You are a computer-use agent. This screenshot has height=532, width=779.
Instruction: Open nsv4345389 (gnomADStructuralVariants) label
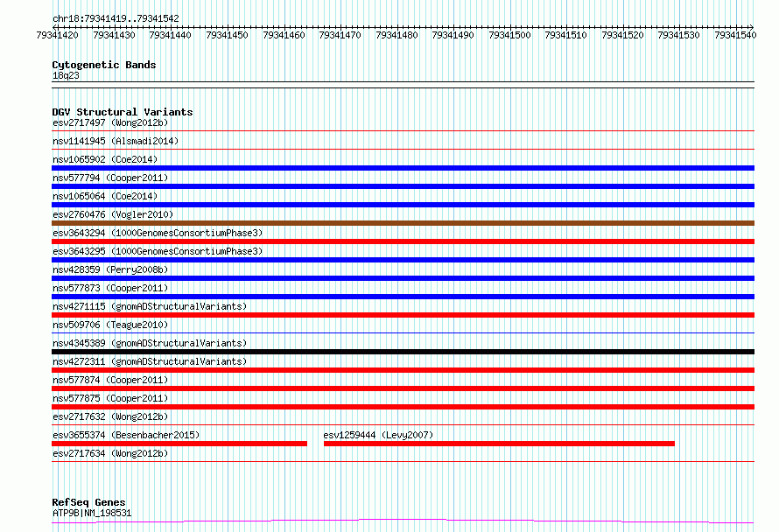pyautogui.click(x=150, y=343)
